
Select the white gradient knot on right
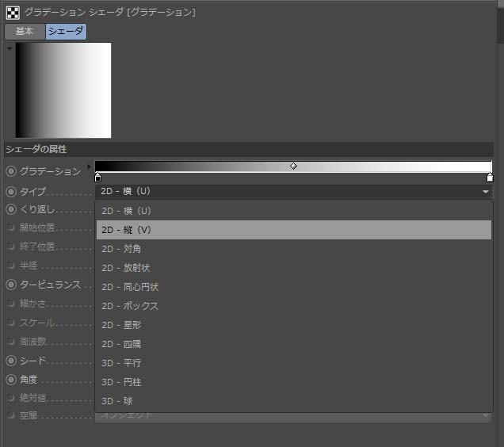pos(490,178)
